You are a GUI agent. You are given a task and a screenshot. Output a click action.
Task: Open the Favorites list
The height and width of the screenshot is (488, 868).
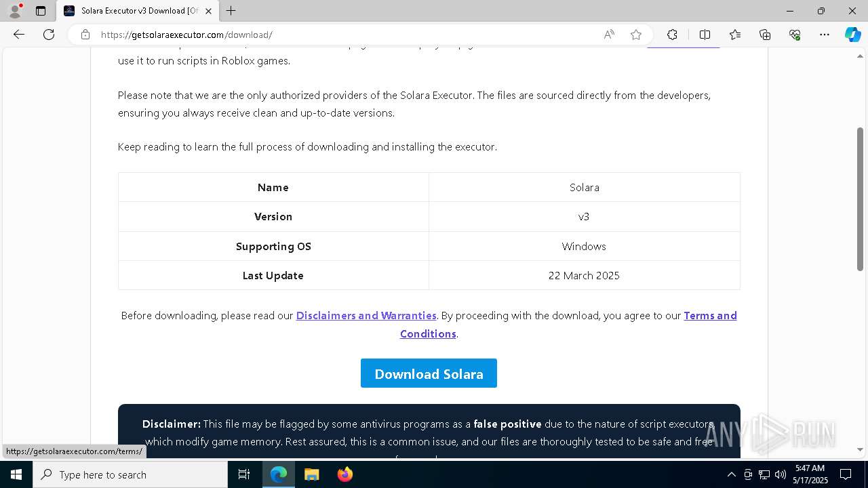(735, 35)
